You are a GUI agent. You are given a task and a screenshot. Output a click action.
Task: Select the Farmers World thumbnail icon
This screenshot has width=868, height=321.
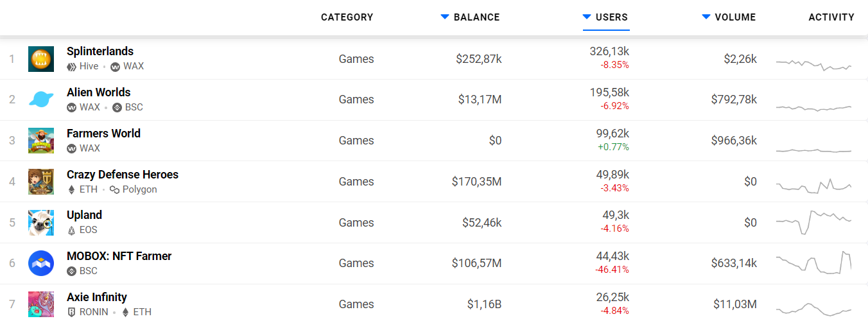click(x=41, y=141)
